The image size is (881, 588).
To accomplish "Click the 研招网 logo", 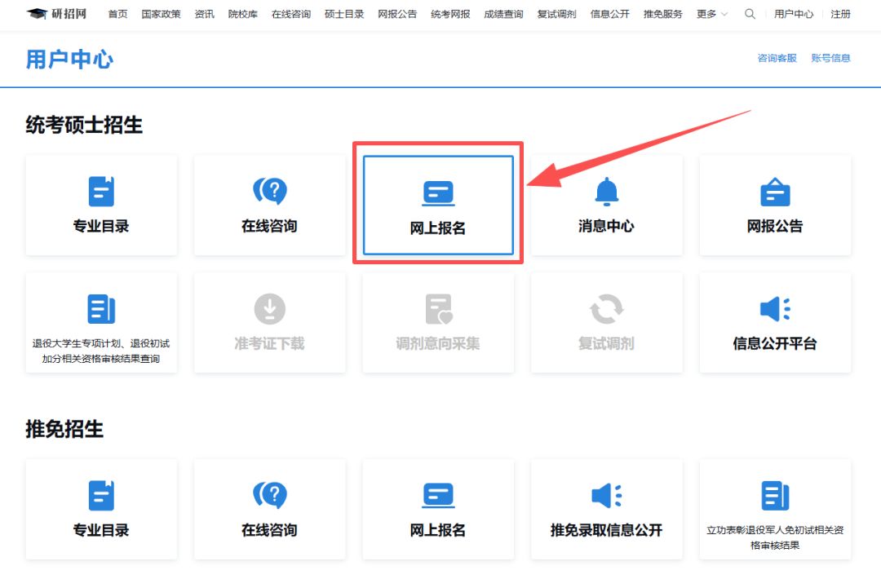I will coord(57,14).
